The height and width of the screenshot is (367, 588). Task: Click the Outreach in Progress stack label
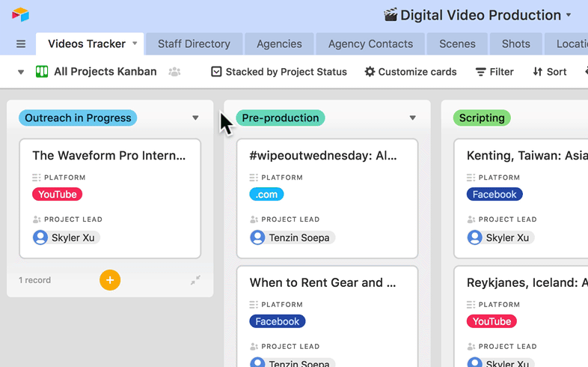point(78,118)
